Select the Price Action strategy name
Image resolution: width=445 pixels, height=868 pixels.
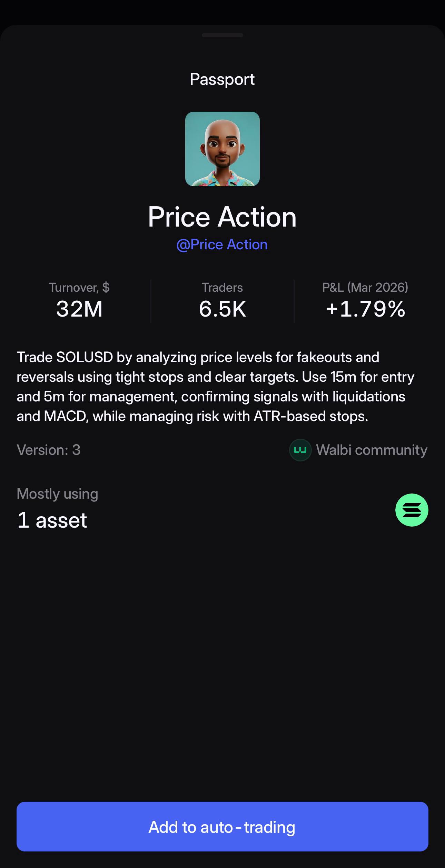pos(222,217)
